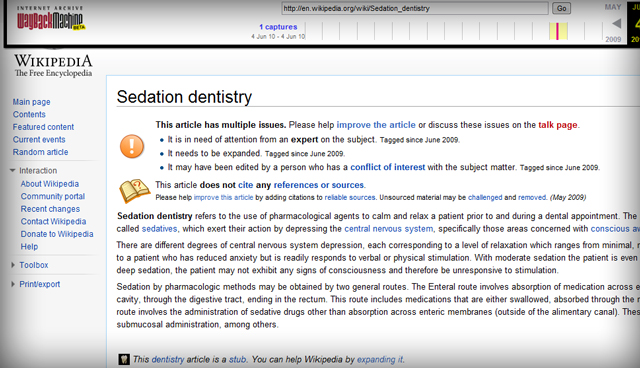The height and width of the screenshot is (368, 640).
Task: Click the 'cite' link
Action: [246, 185]
